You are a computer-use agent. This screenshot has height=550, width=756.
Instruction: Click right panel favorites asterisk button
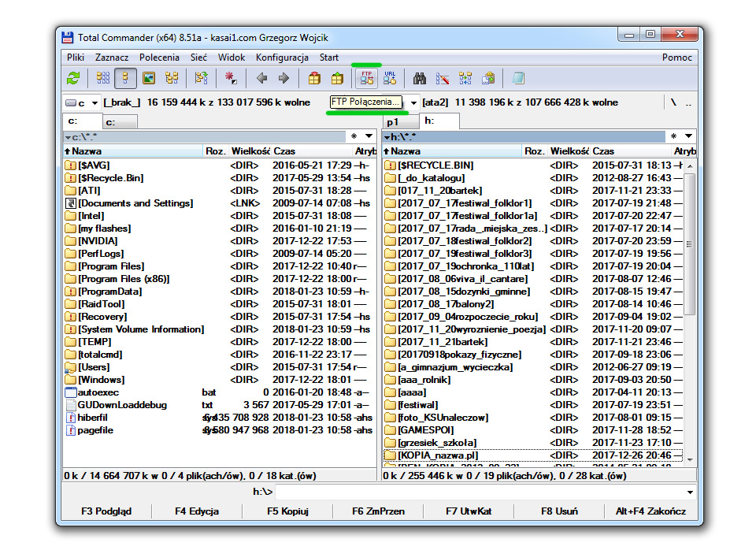pyautogui.click(x=673, y=136)
